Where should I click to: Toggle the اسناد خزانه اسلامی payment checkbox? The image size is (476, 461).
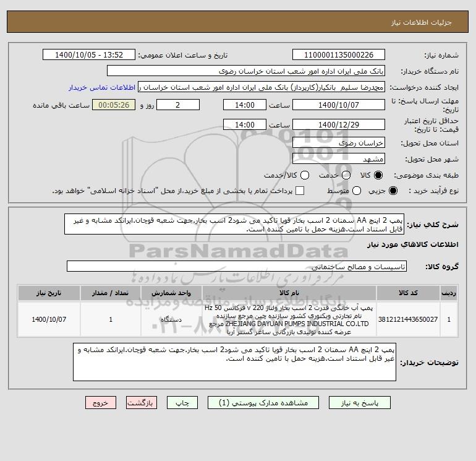[300, 191]
